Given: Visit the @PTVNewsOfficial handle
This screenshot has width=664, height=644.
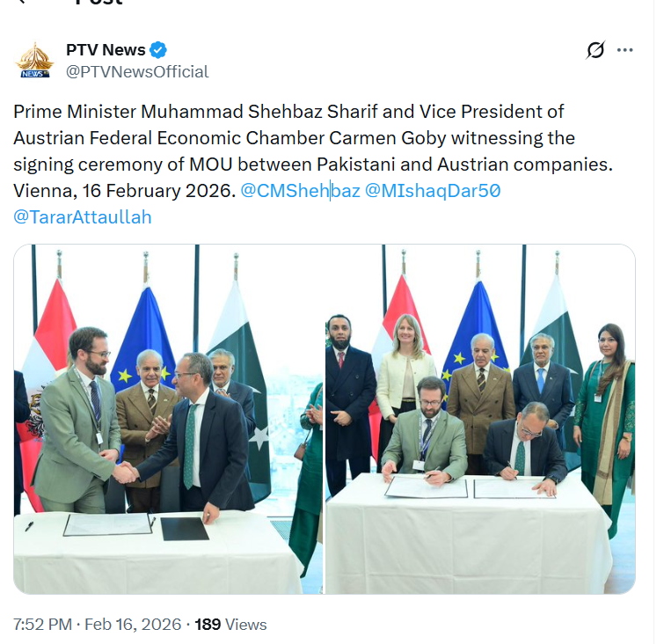Looking at the screenshot, I should (x=137, y=71).
